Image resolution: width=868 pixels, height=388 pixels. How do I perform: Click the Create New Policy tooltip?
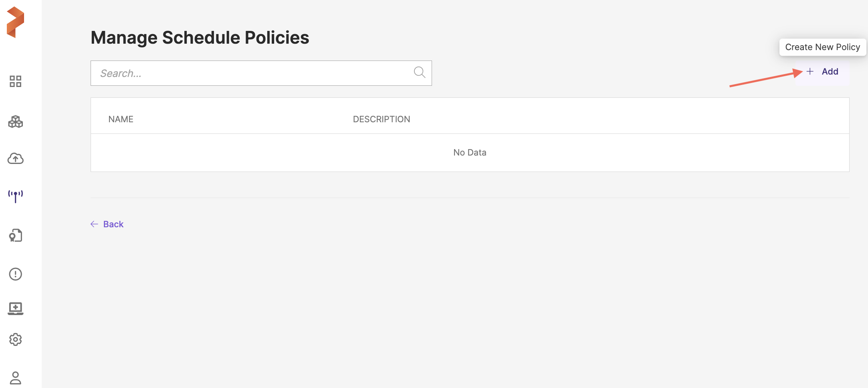click(822, 47)
